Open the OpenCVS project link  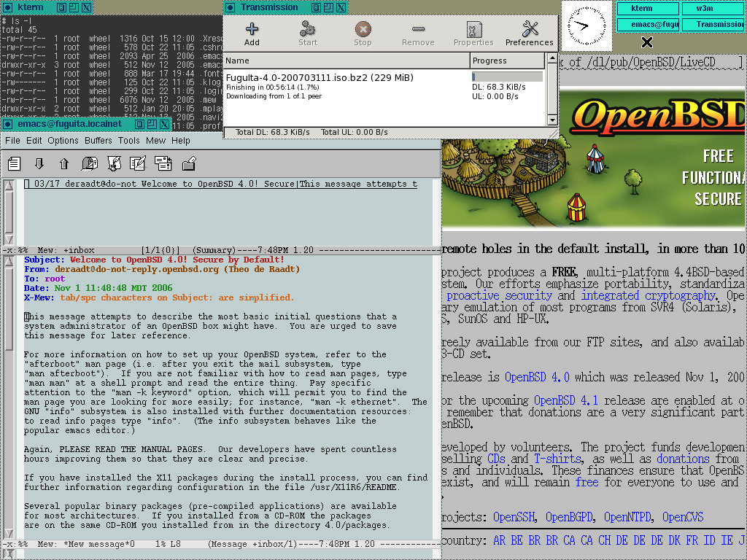point(683,517)
